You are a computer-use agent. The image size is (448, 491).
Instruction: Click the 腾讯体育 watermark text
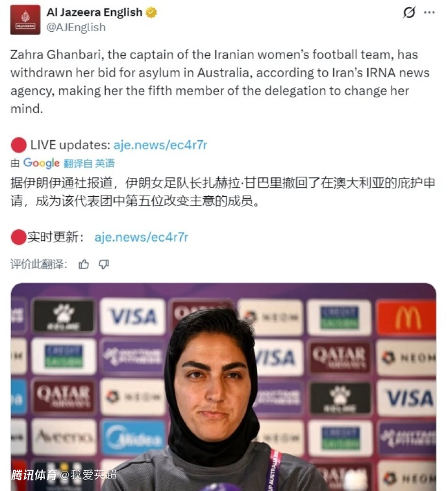click(x=34, y=475)
